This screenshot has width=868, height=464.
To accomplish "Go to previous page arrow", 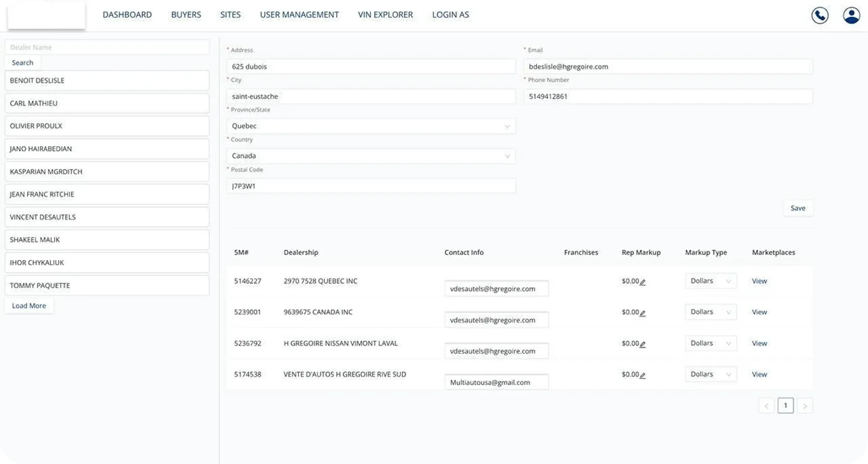I will pyautogui.click(x=766, y=406).
